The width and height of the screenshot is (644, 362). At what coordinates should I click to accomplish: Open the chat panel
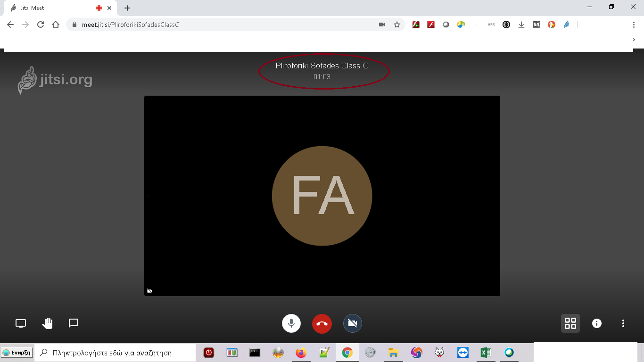[x=74, y=323]
